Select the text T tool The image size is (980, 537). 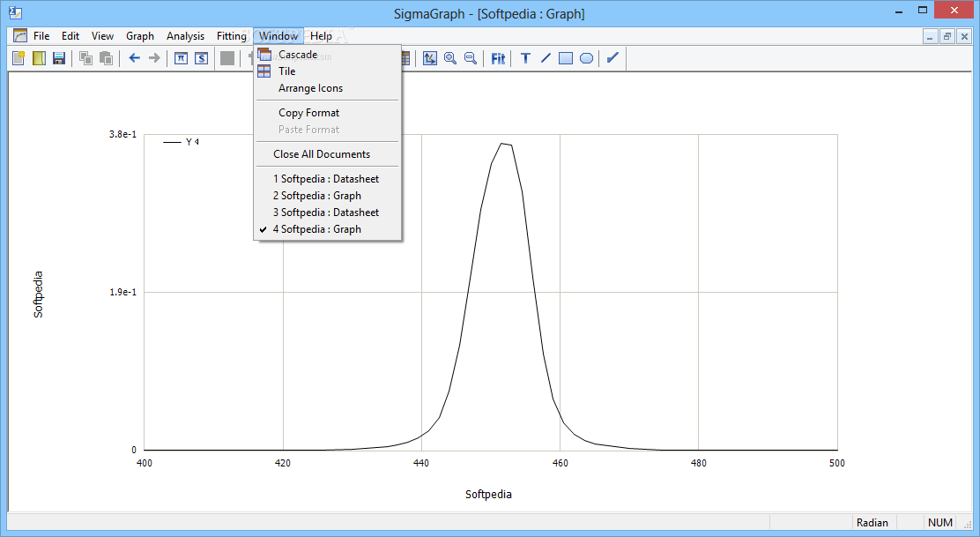pos(525,58)
